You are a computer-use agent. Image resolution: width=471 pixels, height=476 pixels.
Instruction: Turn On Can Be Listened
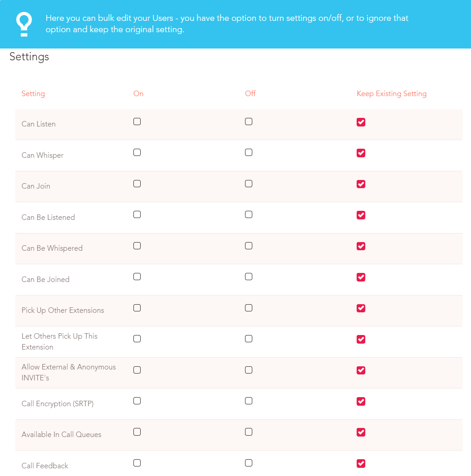[x=137, y=214]
